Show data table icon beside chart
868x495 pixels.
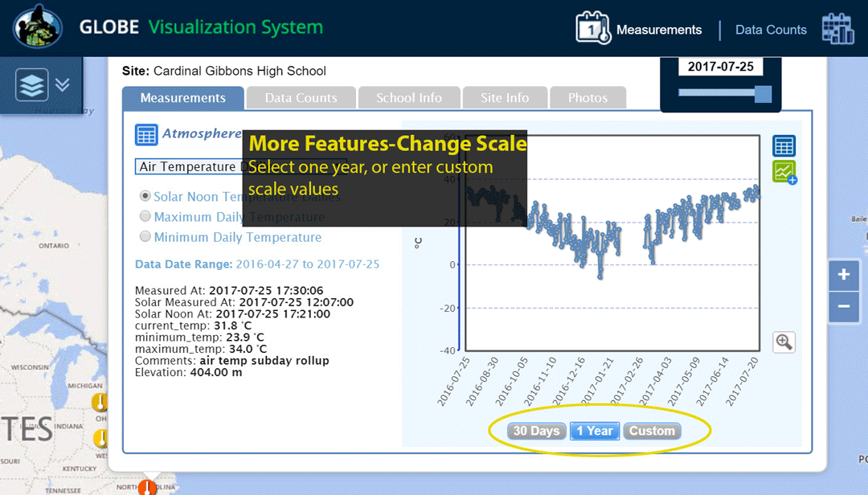(x=784, y=146)
